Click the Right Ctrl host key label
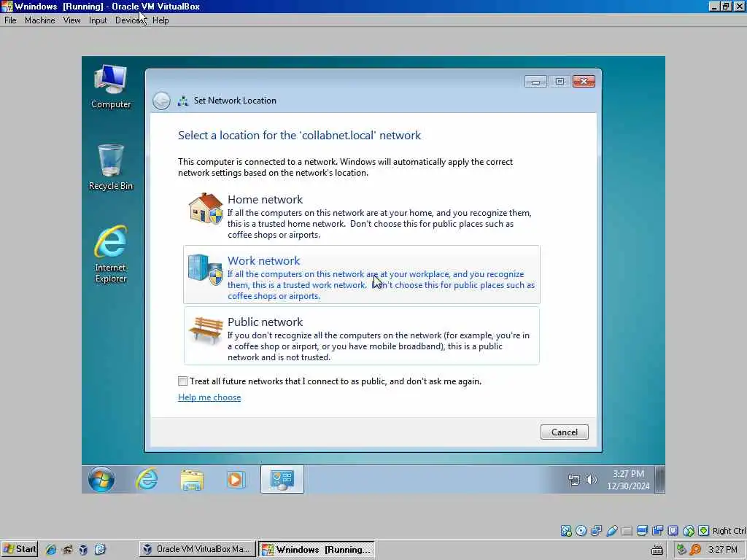The width and height of the screenshot is (747, 560). point(729,531)
